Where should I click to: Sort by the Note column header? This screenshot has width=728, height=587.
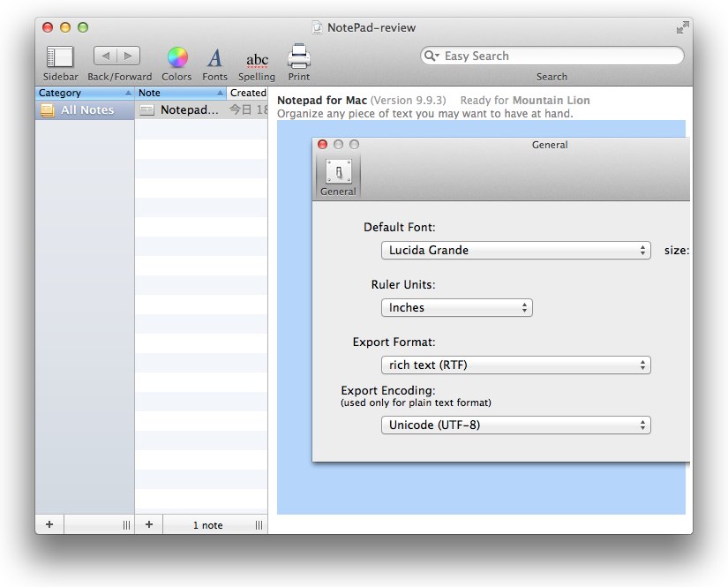(180, 93)
